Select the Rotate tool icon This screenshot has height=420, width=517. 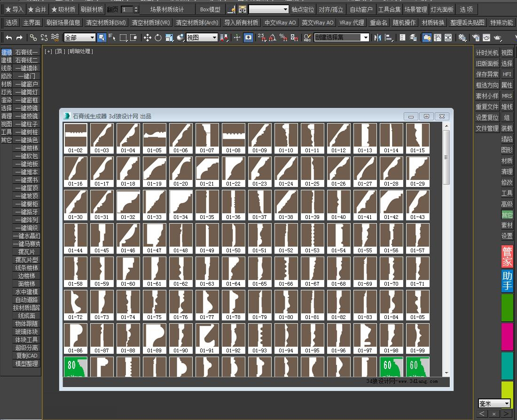[x=158, y=38]
